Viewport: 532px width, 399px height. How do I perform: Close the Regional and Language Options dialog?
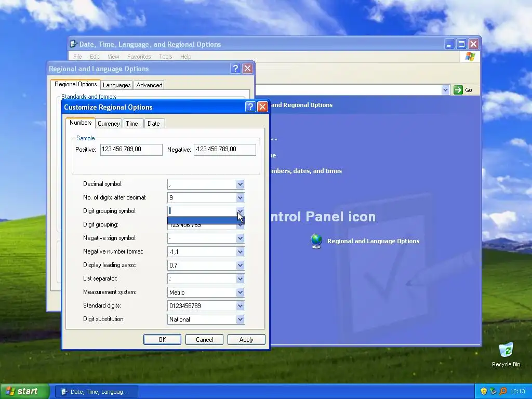coord(248,69)
